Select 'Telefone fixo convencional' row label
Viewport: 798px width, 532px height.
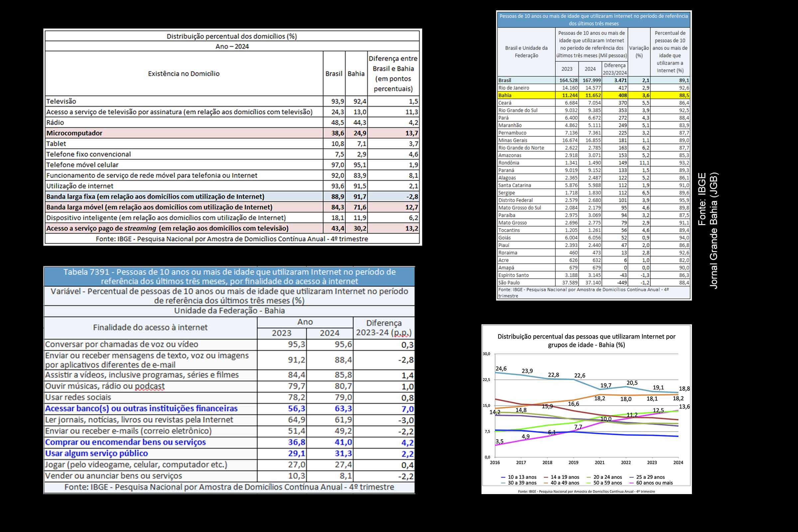tap(88, 154)
